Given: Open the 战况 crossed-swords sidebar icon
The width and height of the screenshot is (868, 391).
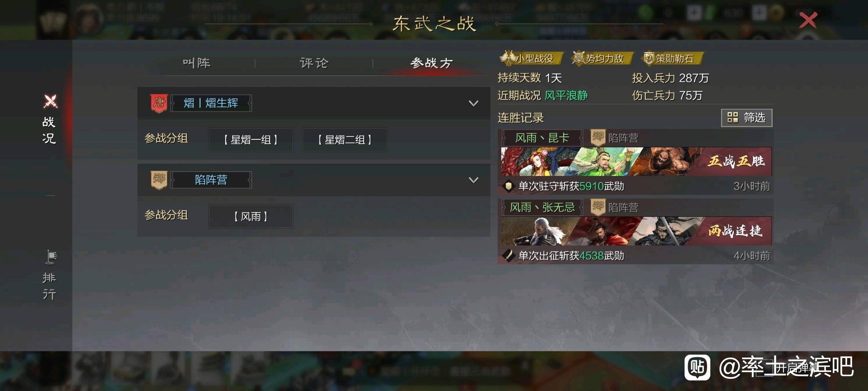Looking at the screenshot, I should pyautogui.click(x=50, y=102).
